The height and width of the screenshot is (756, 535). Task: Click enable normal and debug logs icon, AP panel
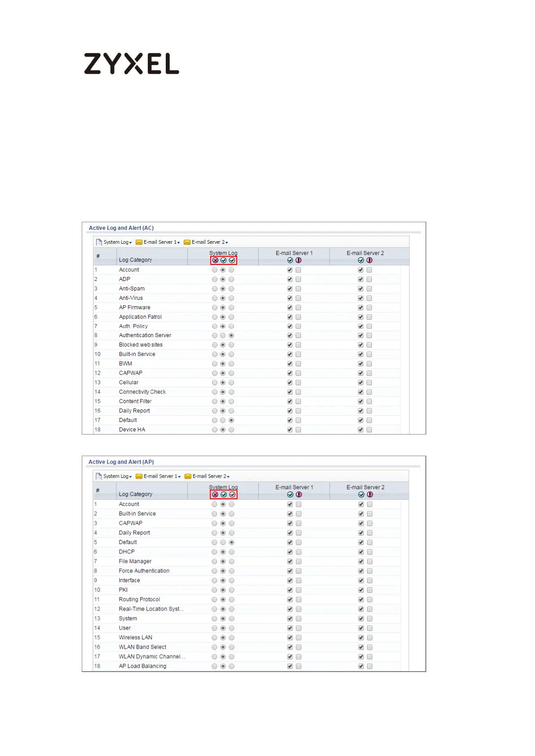coord(232,495)
